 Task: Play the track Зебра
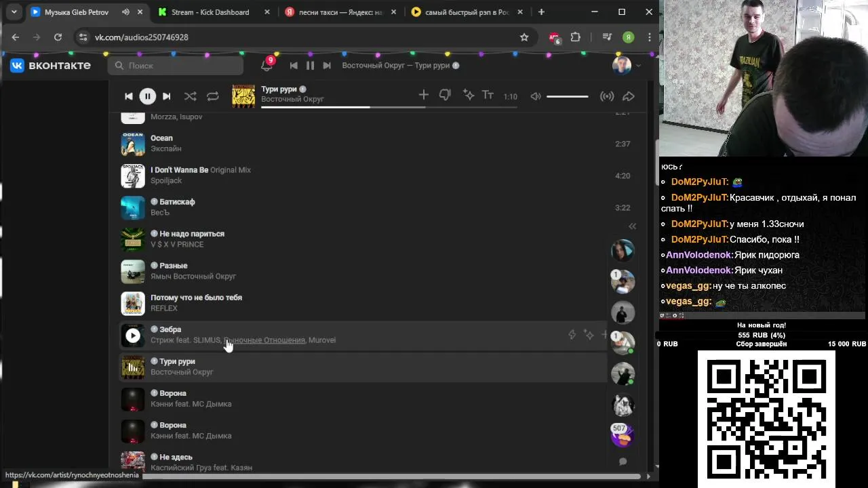point(133,335)
